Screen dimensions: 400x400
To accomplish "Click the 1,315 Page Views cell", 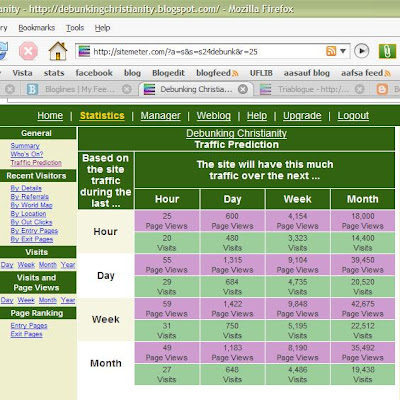I will pyautogui.click(x=232, y=265).
